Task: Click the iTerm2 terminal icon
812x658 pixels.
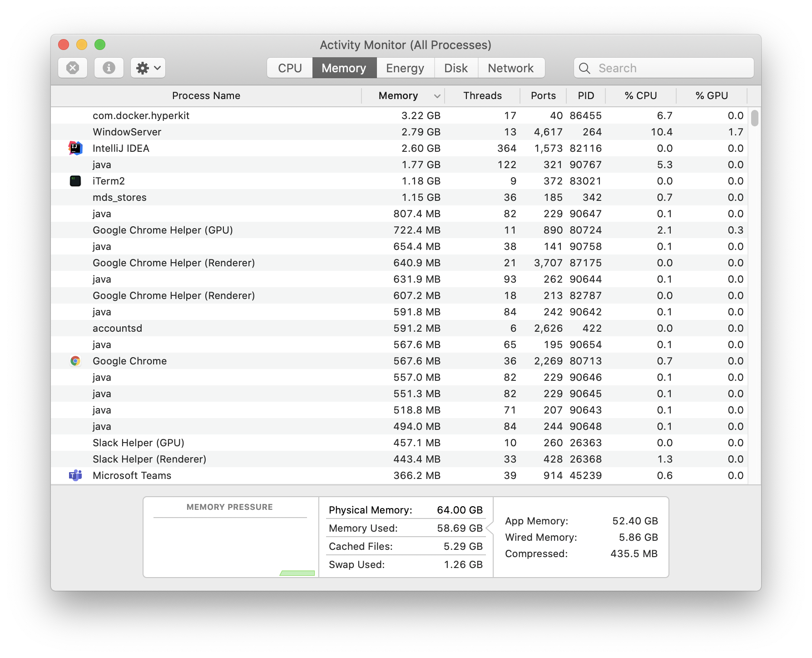Action: pos(75,181)
